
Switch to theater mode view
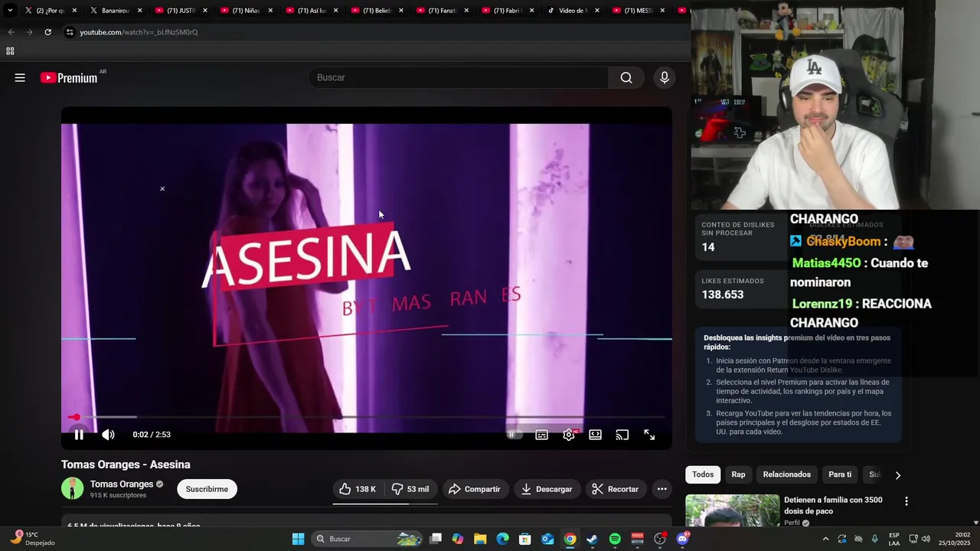coord(595,435)
